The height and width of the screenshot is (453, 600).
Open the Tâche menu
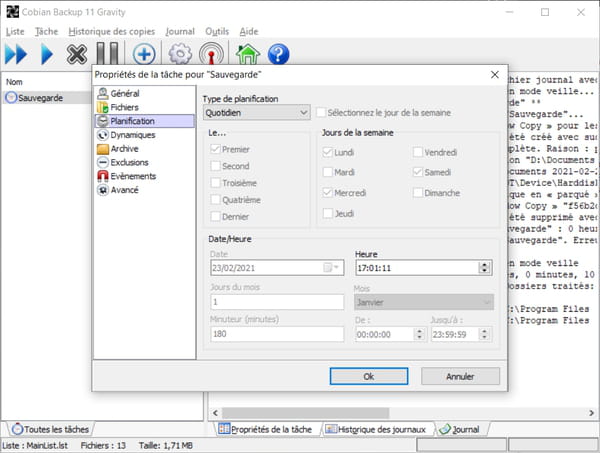click(46, 31)
